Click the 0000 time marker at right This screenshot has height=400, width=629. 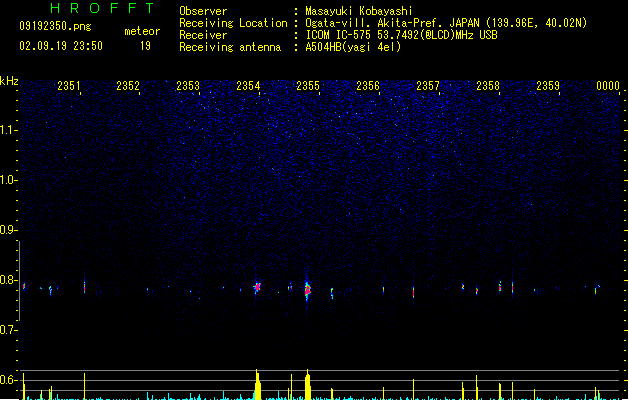(x=608, y=86)
